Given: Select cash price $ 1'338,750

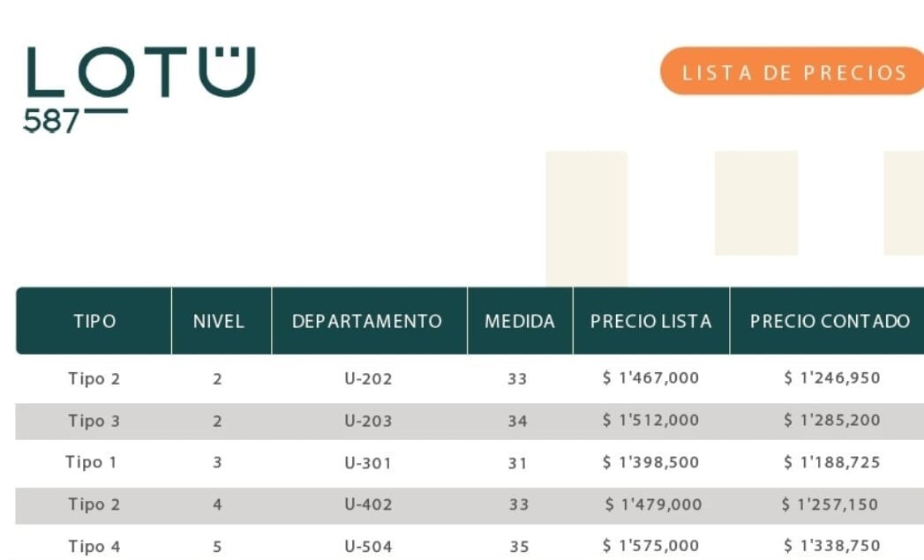Looking at the screenshot, I should [831, 547].
